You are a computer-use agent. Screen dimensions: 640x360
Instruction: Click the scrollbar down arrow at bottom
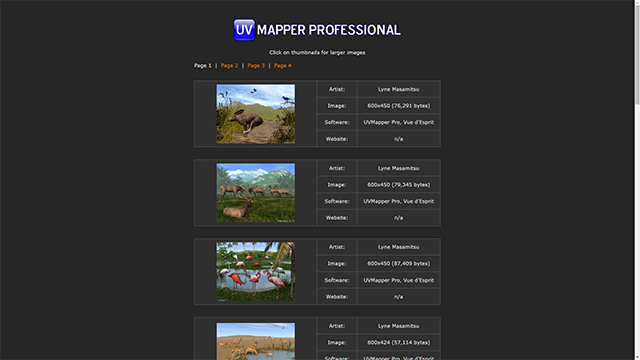click(637, 357)
